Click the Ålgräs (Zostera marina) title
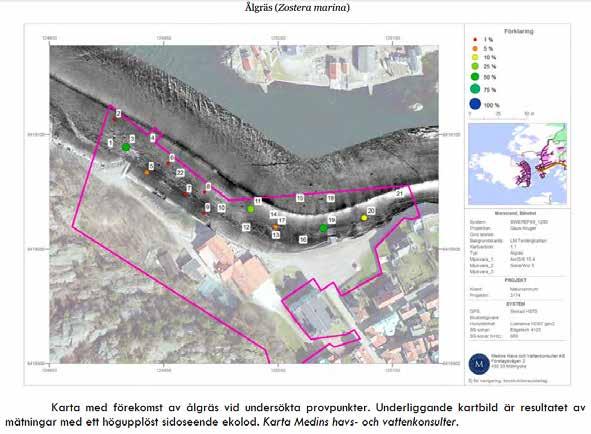The image size is (591, 434). click(x=297, y=7)
